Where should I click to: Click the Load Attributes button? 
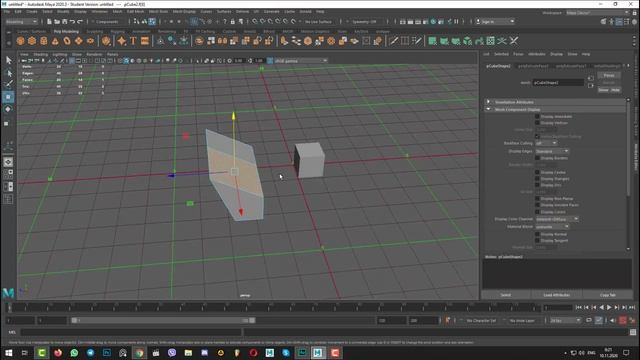click(x=557, y=295)
